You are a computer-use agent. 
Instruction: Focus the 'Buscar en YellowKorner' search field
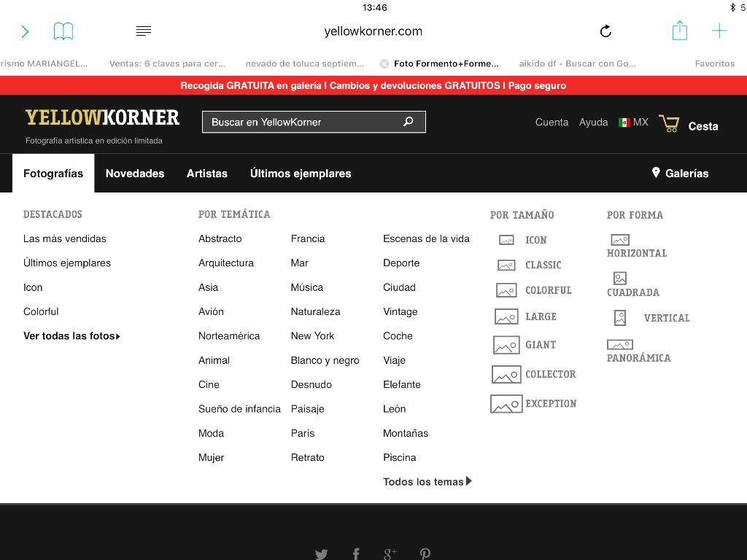coord(303,122)
